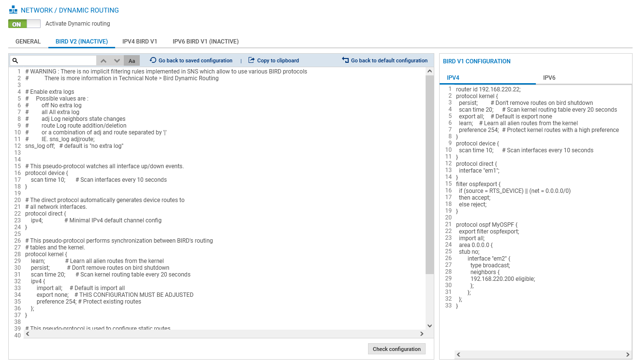Jump to previous search match arrow
Screen dimensions: 635x364
(x=103, y=60)
